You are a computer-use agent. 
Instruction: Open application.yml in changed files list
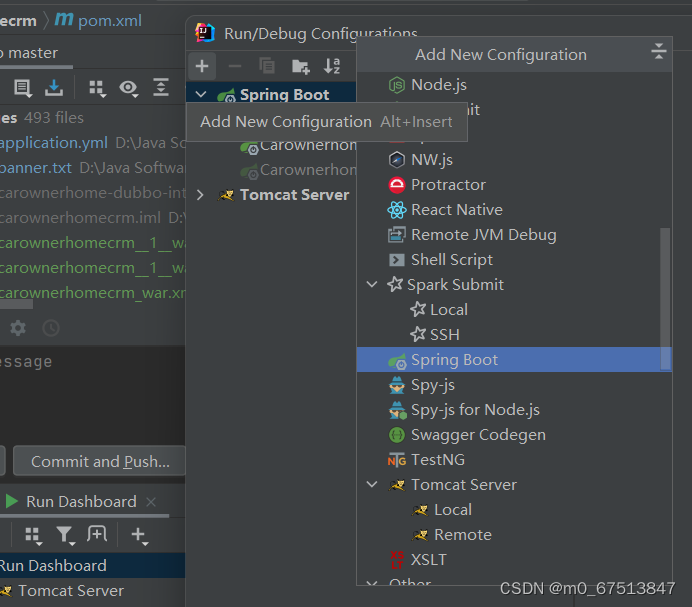click(53, 143)
